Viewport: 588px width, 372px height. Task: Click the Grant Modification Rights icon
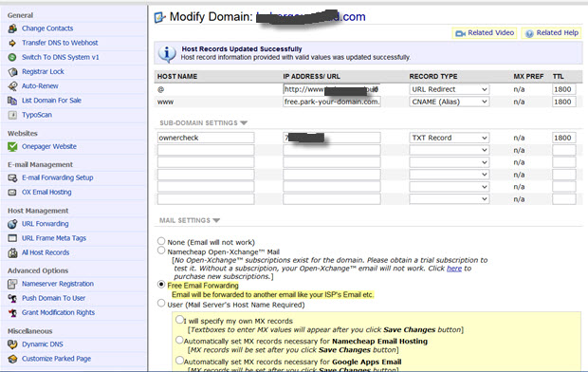point(12,313)
